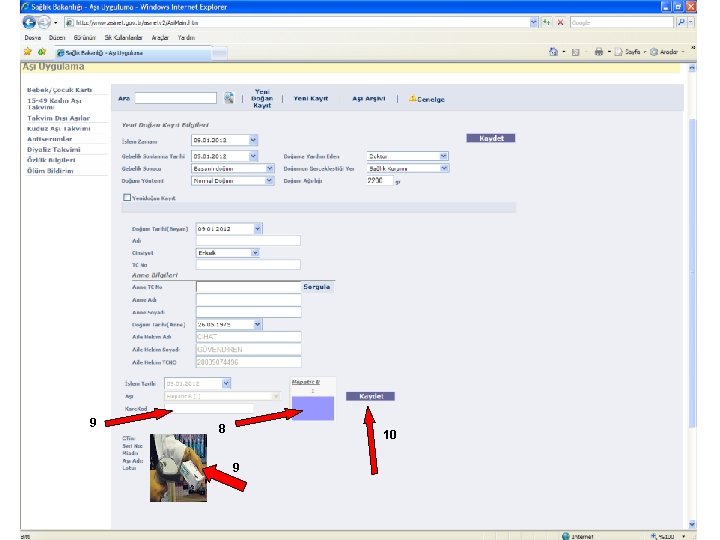Select the Sağlık Bakanlığı - Aşı Uygulama tab
This screenshot has height=540, width=720.
coord(131,53)
